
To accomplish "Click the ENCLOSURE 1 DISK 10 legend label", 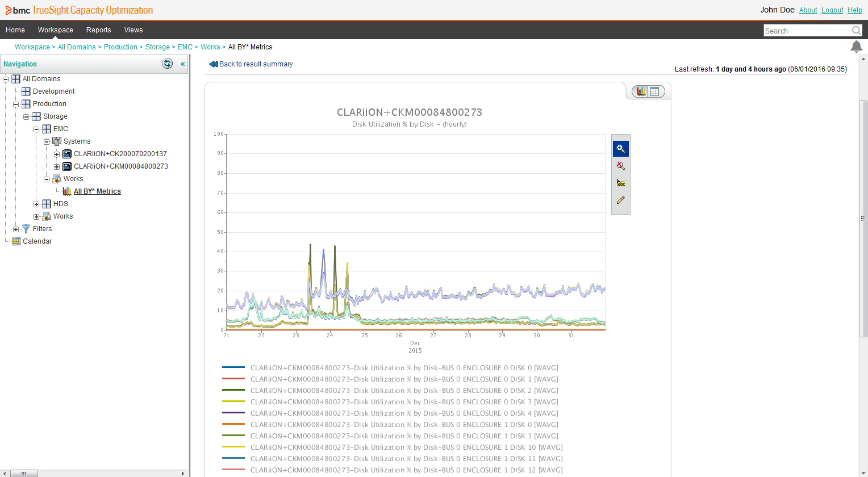I will [x=407, y=447].
